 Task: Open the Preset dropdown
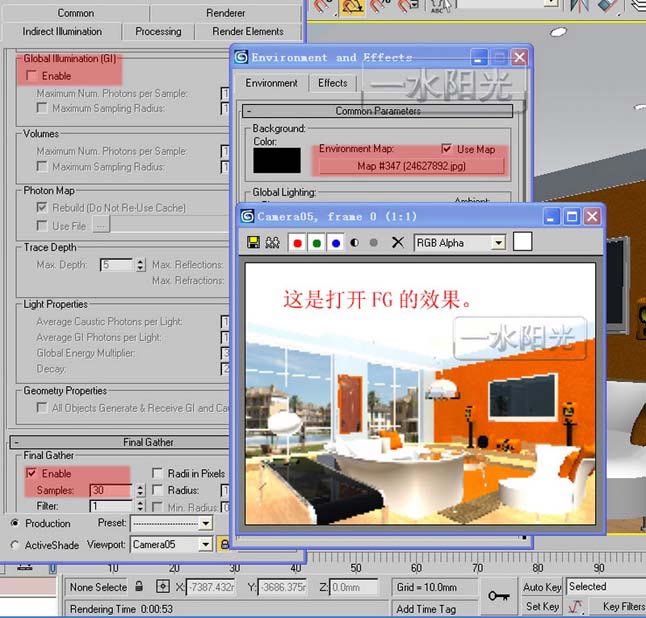point(206,524)
